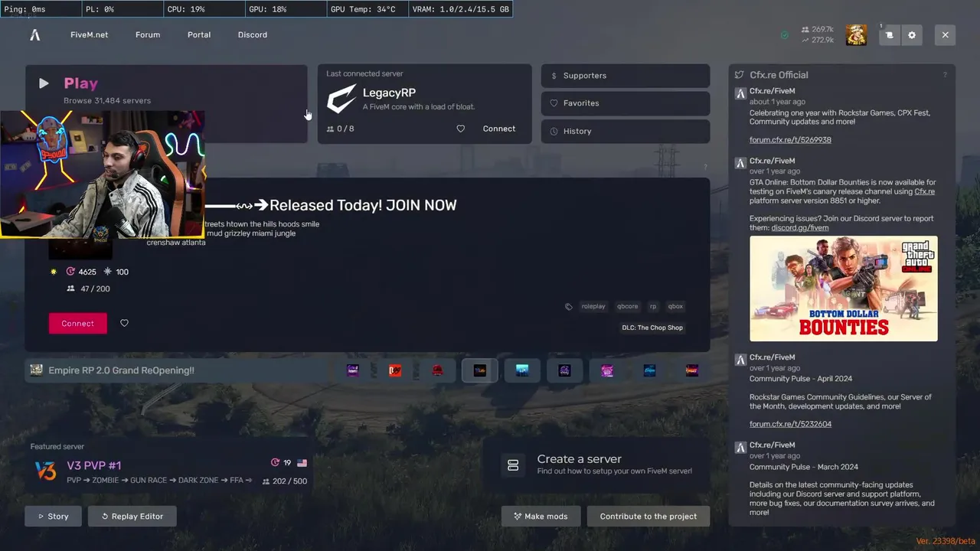Open the FiveM.net link
Viewport: 980px width, 551px height.
89,34
